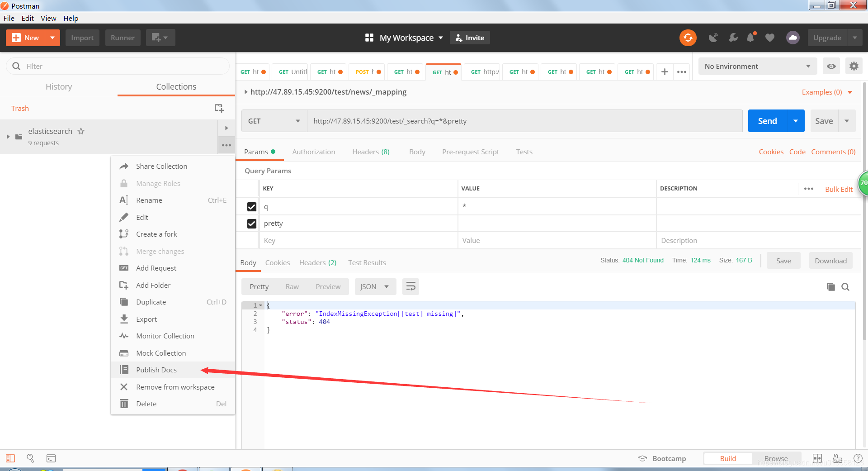Click the Trash link in sidebar
868x471 pixels.
[20, 108]
